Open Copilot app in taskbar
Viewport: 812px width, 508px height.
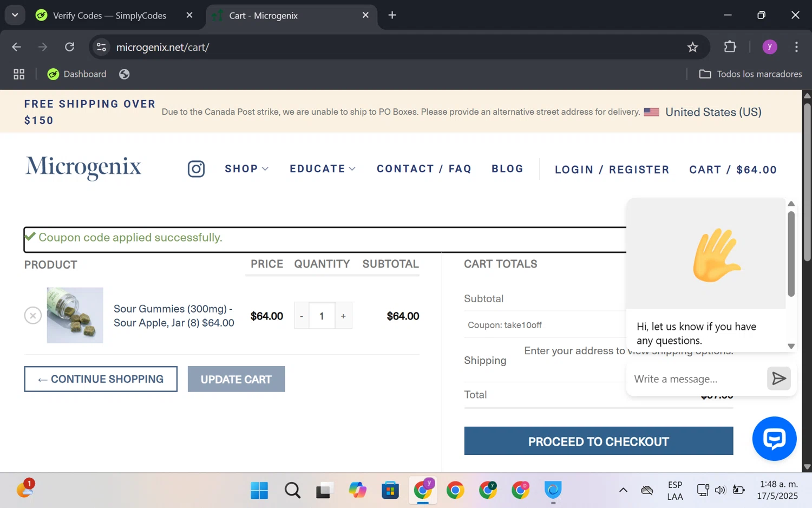tap(357, 491)
